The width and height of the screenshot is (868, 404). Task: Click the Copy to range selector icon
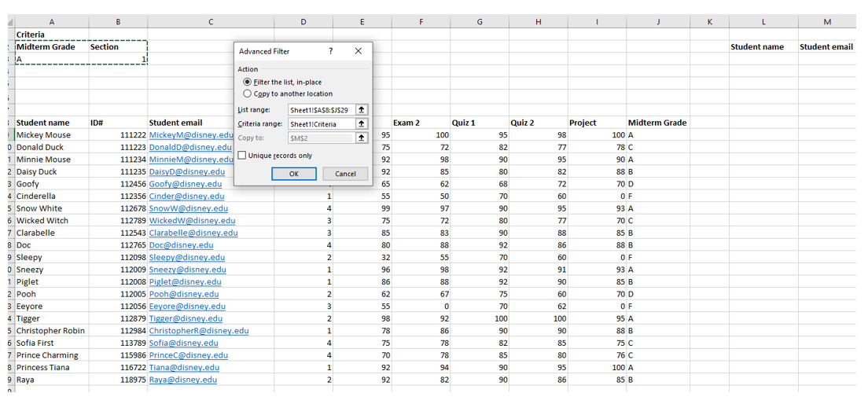[x=361, y=138]
